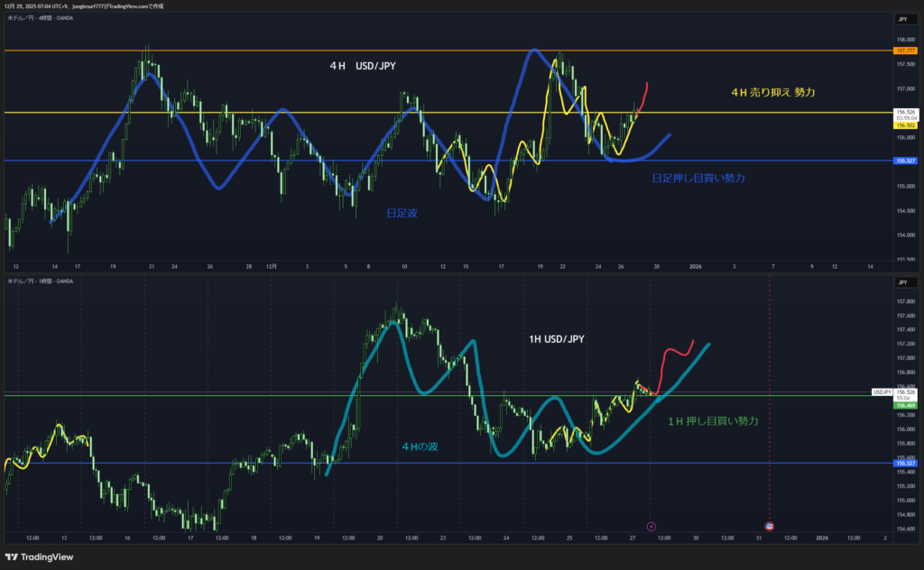Select the '日足波' text annotation
The width and height of the screenshot is (924, 570).
[401, 213]
